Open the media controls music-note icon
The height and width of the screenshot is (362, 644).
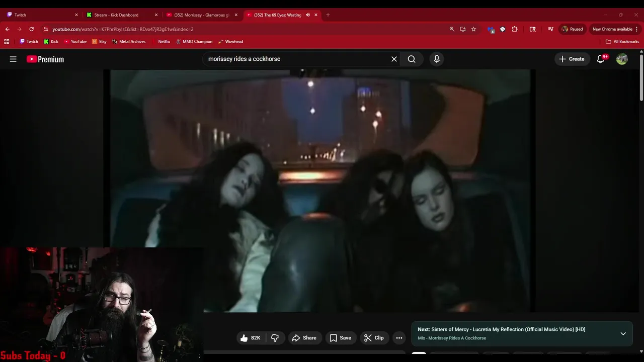point(550,29)
